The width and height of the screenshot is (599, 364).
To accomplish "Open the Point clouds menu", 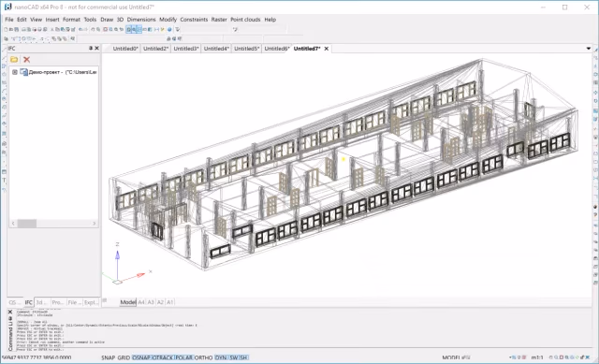I will coord(245,20).
